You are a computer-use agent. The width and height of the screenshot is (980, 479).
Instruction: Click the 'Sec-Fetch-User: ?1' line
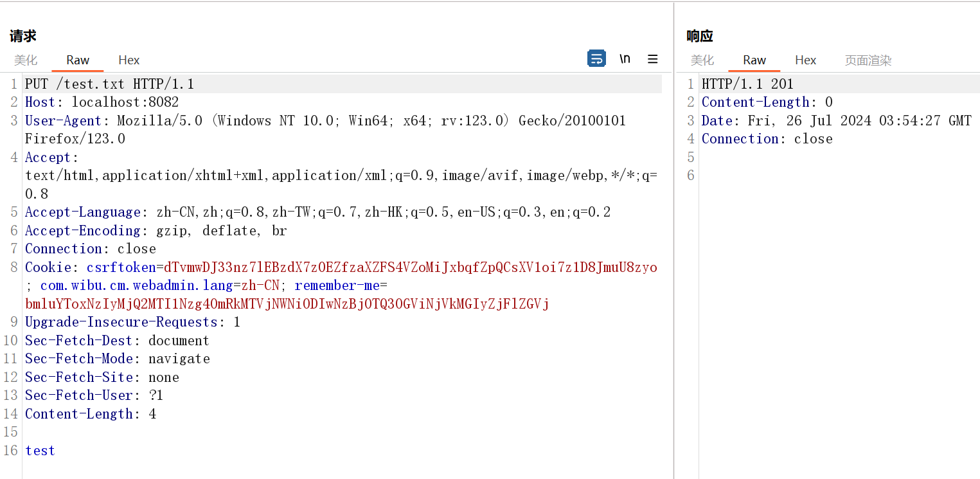click(x=94, y=395)
